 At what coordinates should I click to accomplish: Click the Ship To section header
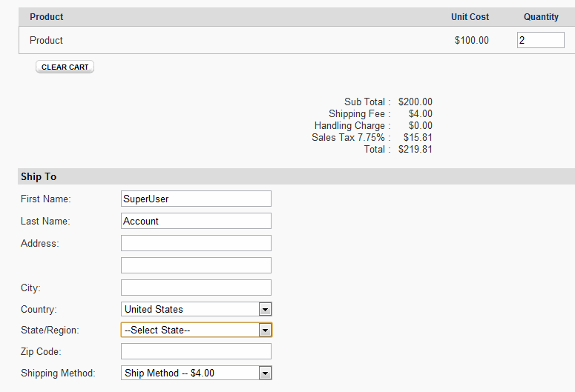(x=39, y=176)
